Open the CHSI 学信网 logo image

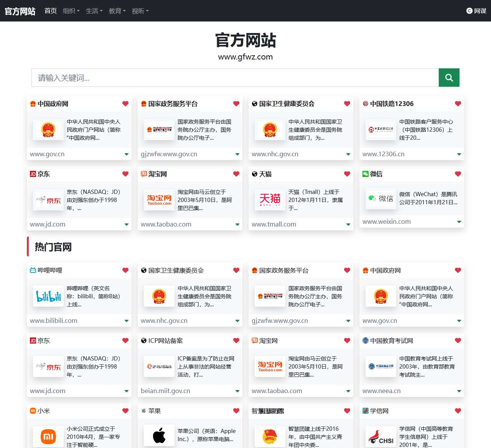381,436
